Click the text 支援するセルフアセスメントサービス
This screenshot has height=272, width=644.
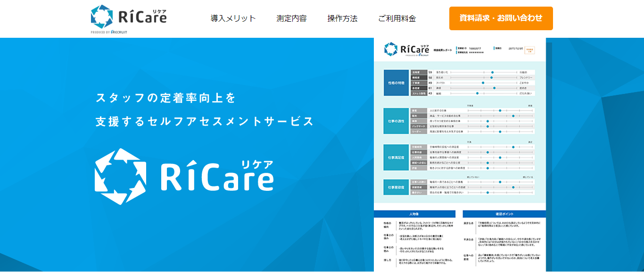click(205, 121)
